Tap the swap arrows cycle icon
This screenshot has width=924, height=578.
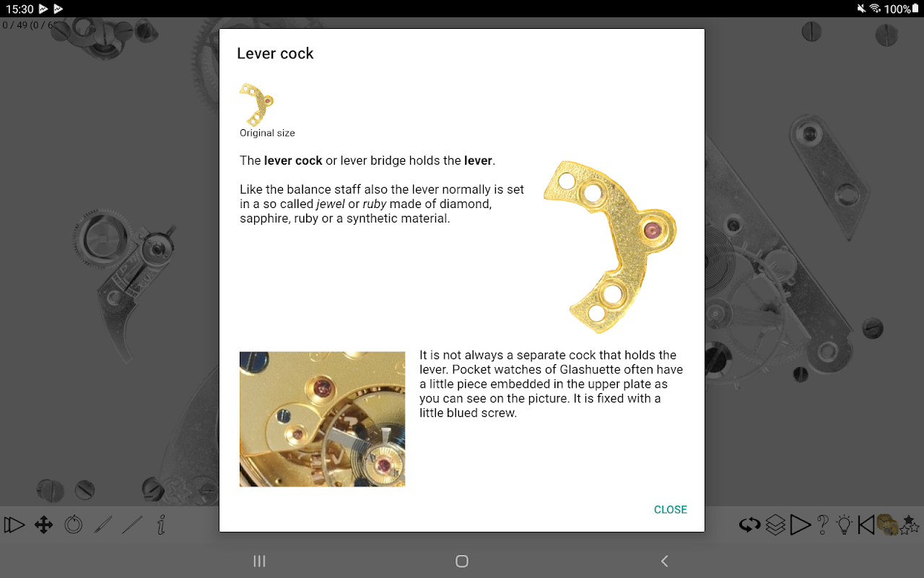pyautogui.click(x=750, y=525)
